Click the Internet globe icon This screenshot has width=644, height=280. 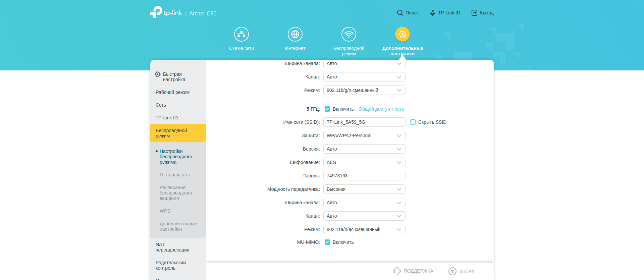click(x=295, y=34)
